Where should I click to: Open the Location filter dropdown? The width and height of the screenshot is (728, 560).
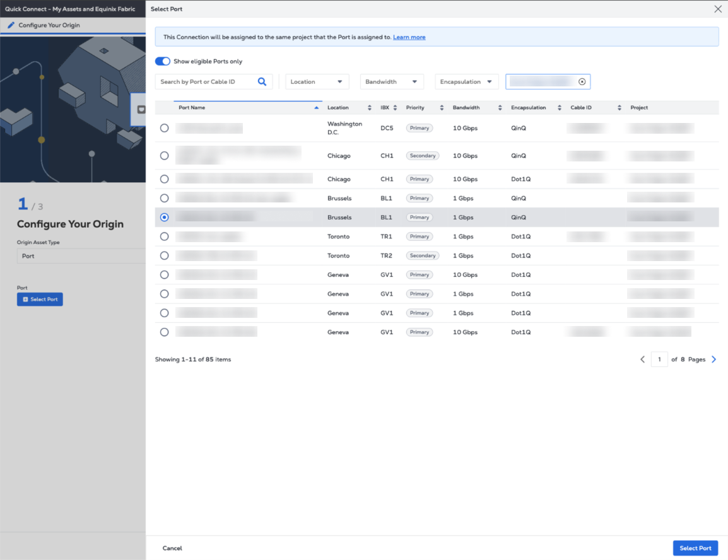pos(317,82)
